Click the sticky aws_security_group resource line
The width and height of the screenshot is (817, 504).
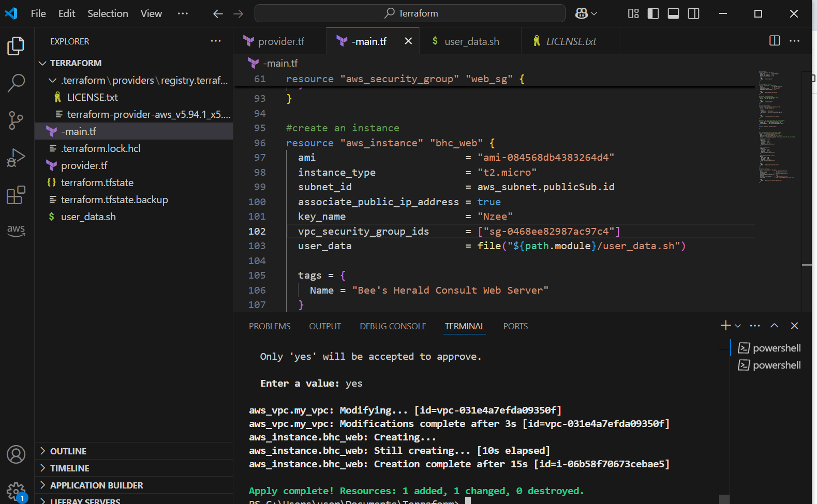[x=494, y=79]
